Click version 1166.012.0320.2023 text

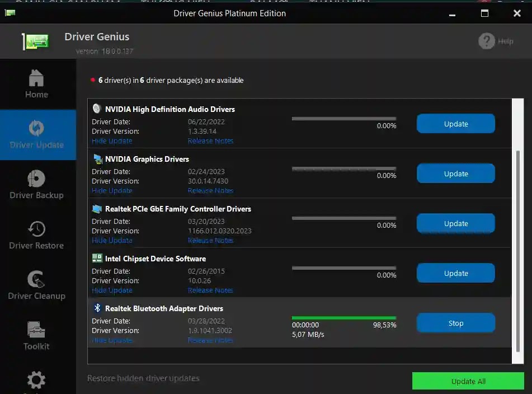click(219, 231)
